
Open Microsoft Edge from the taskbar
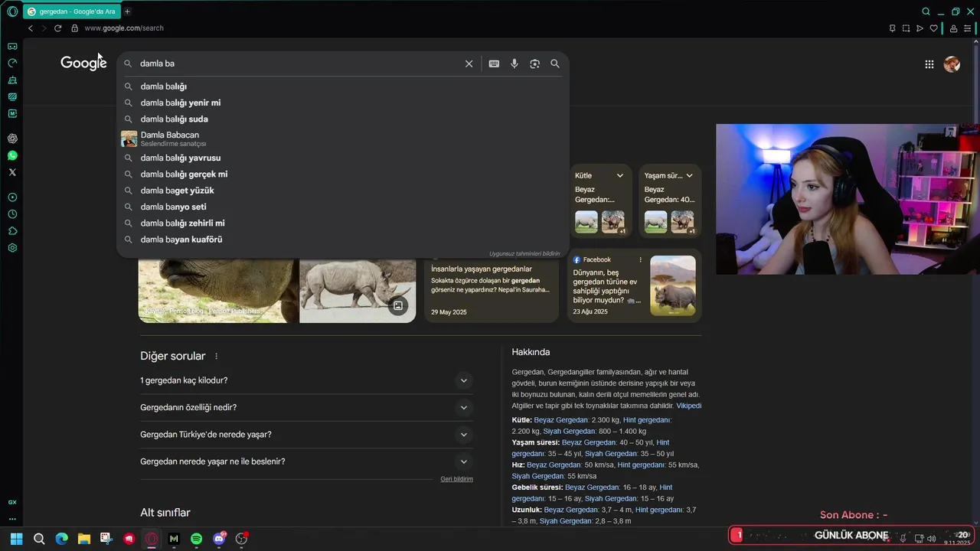[x=61, y=539]
